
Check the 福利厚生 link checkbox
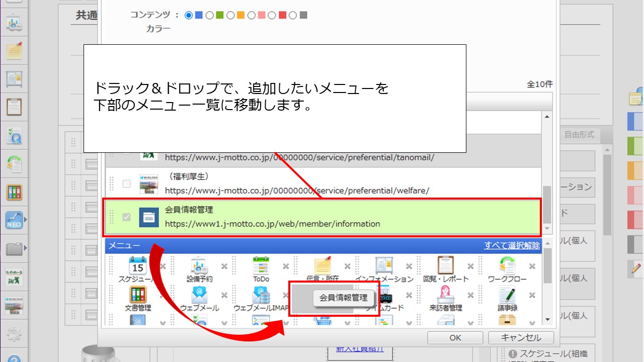(126, 184)
